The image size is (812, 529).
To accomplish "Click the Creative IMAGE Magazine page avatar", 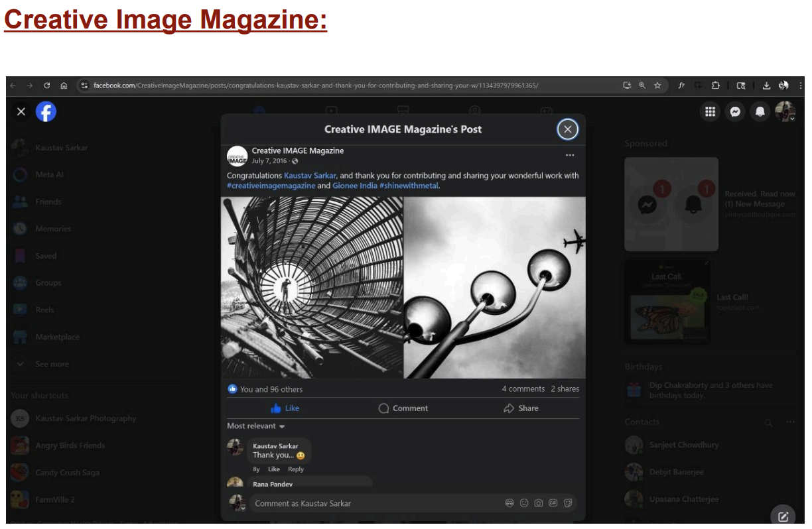I will click(237, 156).
